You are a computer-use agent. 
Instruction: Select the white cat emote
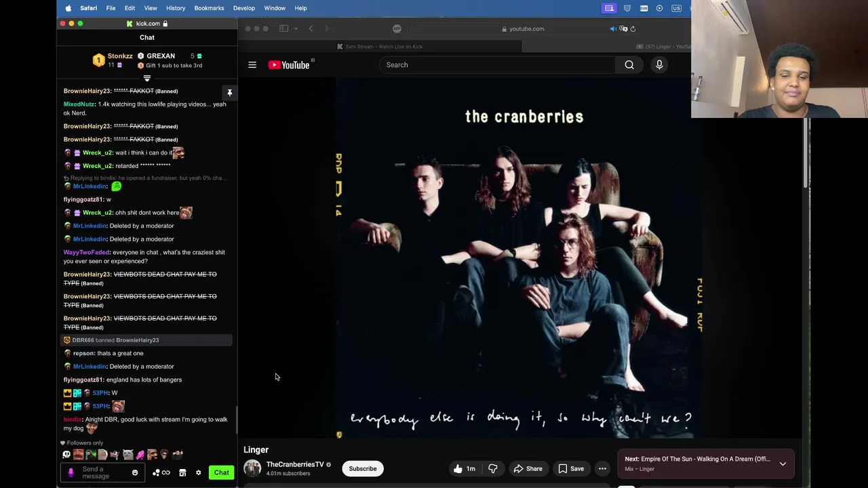coord(127,455)
